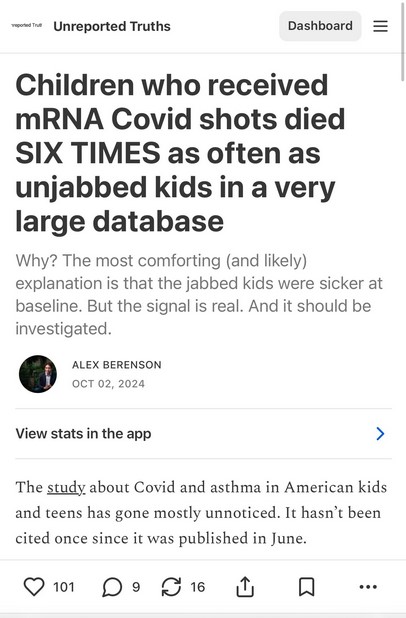406x618 pixels.
Task: Click the 9 comments count
Action: click(x=136, y=587)
